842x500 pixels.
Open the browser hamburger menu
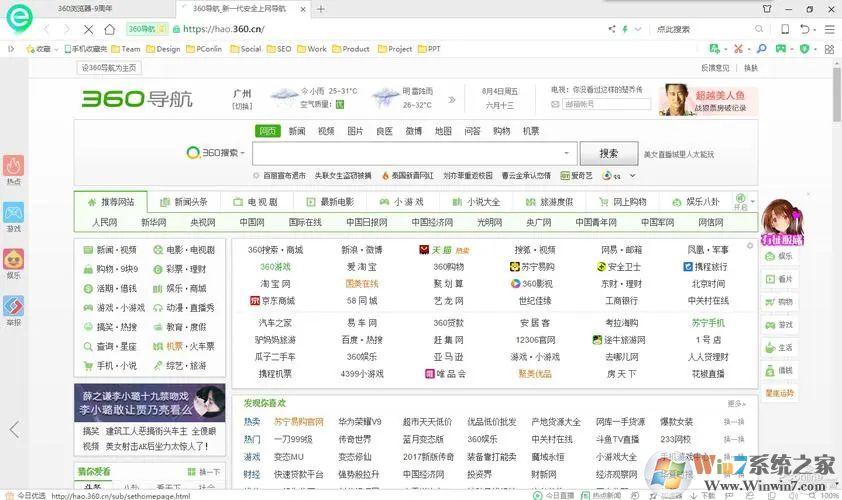point(830,29)
